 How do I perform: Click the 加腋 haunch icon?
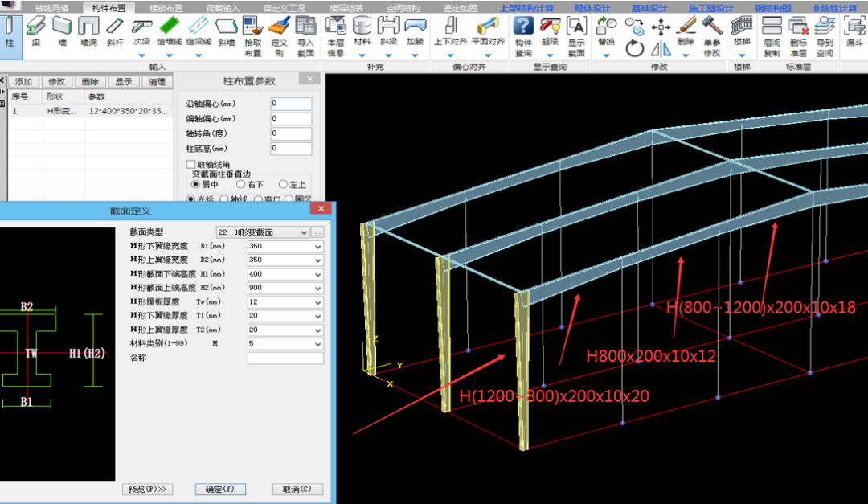point(416,26)
